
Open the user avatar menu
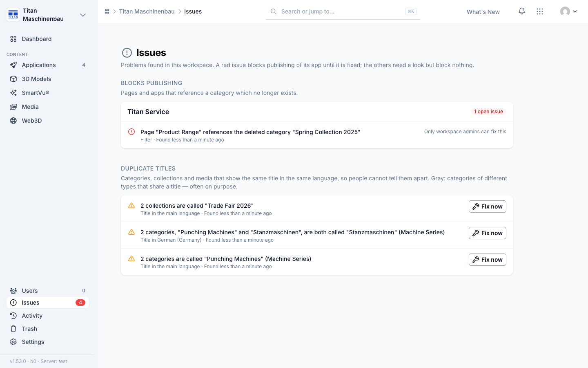(568, 11)
